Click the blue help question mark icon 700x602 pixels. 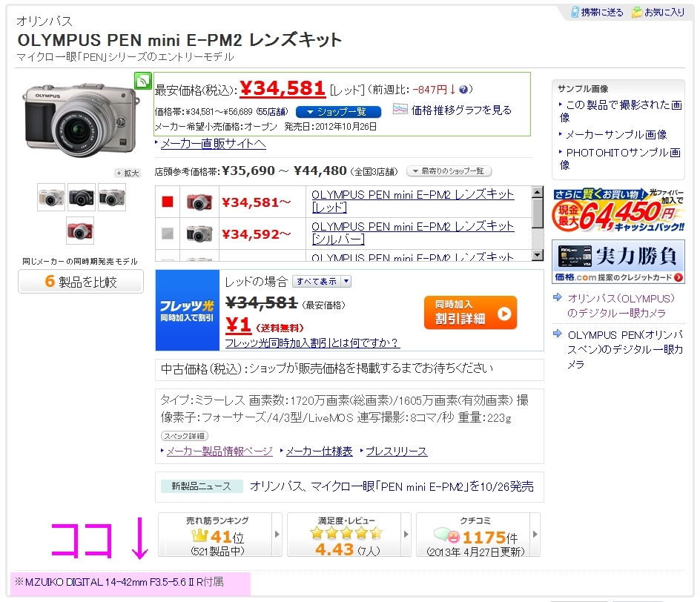coord(463,90)
